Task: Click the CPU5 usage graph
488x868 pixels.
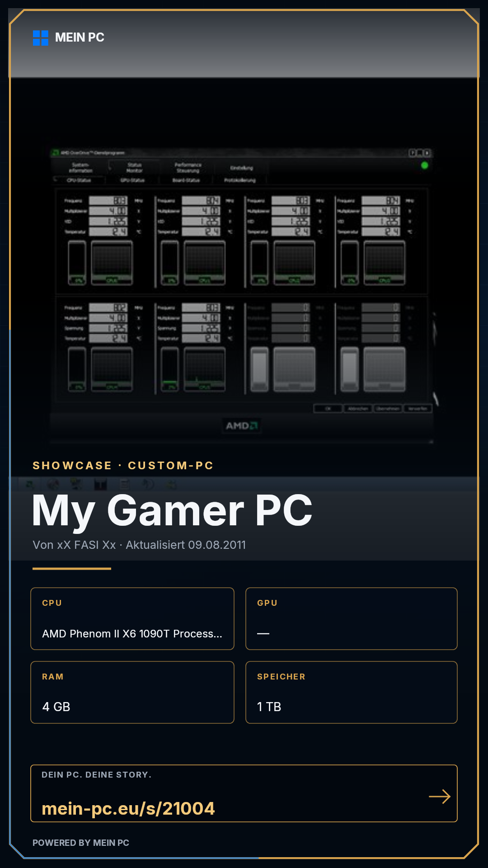Action: (x=205, y=369)
